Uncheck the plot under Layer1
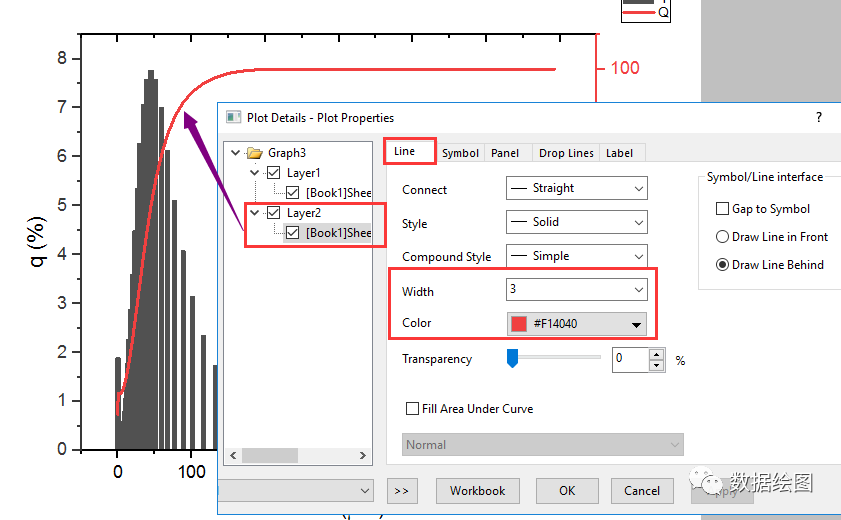 [x=292, y=192]
